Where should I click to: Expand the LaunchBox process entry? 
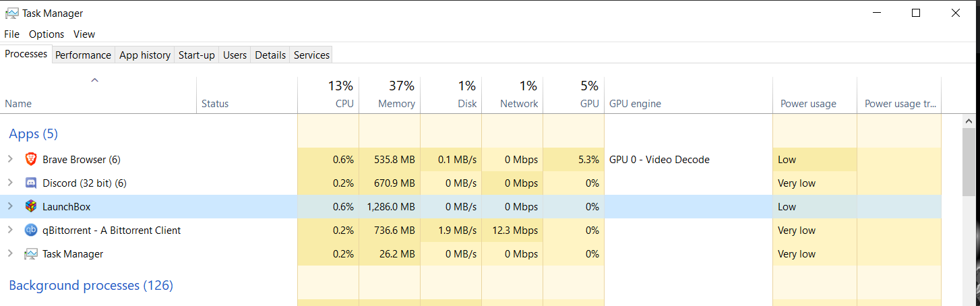tap(10, 207)
